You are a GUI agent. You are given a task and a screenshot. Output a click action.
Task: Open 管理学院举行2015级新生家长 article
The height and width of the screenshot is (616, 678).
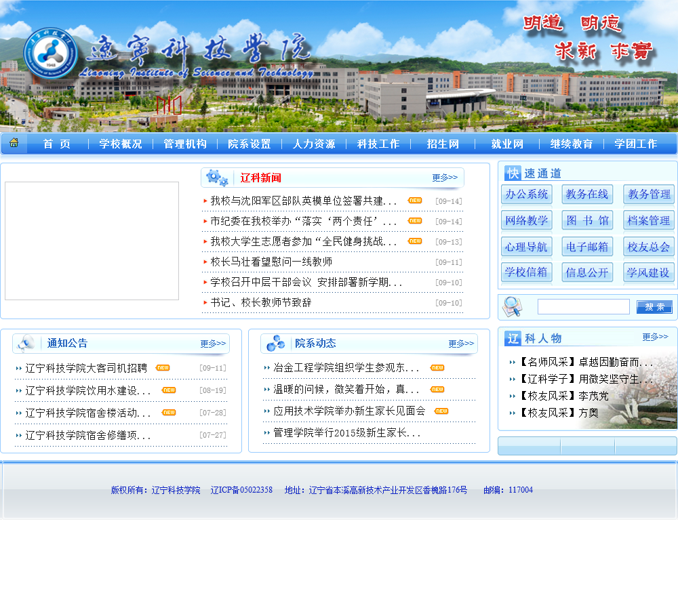click(346, 433)
